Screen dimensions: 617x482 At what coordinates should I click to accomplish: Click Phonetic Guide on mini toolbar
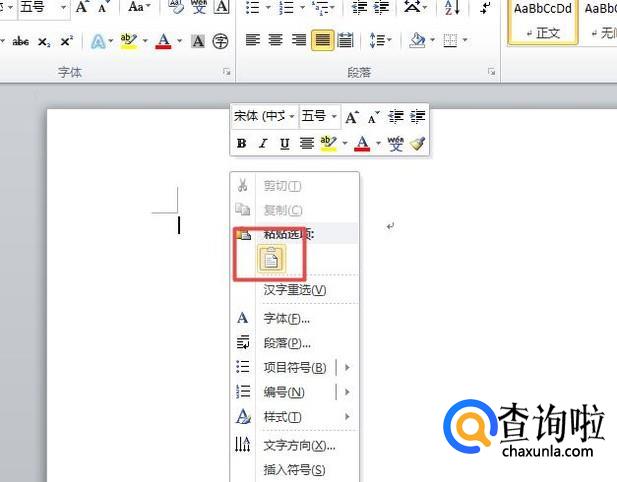pyautogui.click(x=395, y=143)
